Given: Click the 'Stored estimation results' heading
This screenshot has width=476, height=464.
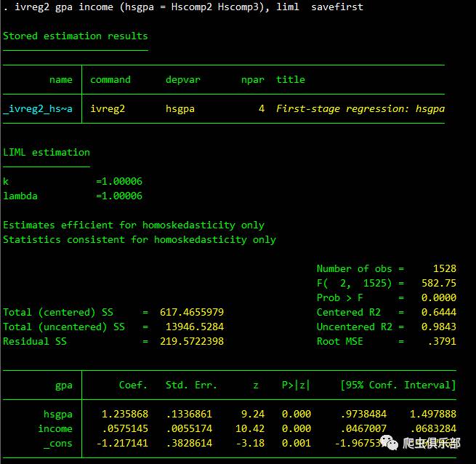Looking at the screenshot, I should pos(76,36).
